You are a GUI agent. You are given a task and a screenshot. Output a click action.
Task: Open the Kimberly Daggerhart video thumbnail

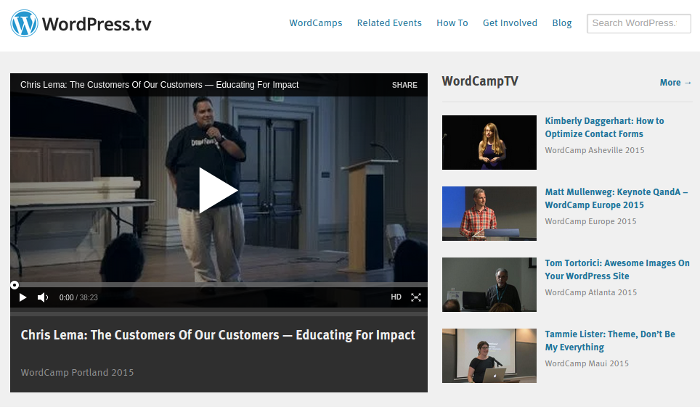point(489,142)
